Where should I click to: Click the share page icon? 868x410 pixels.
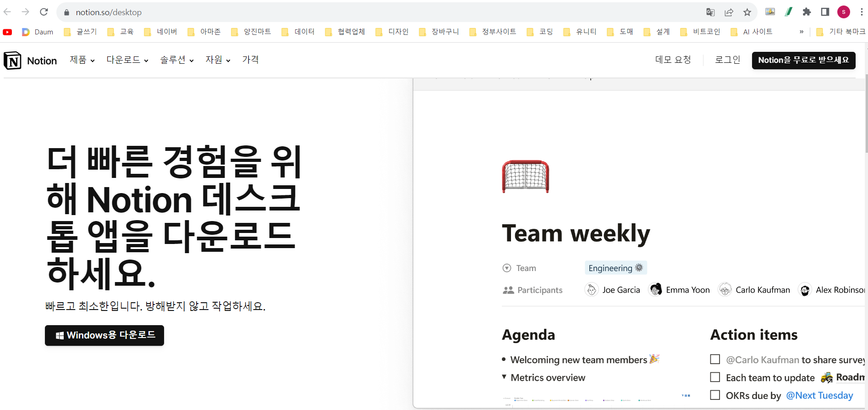click(729, 12)
